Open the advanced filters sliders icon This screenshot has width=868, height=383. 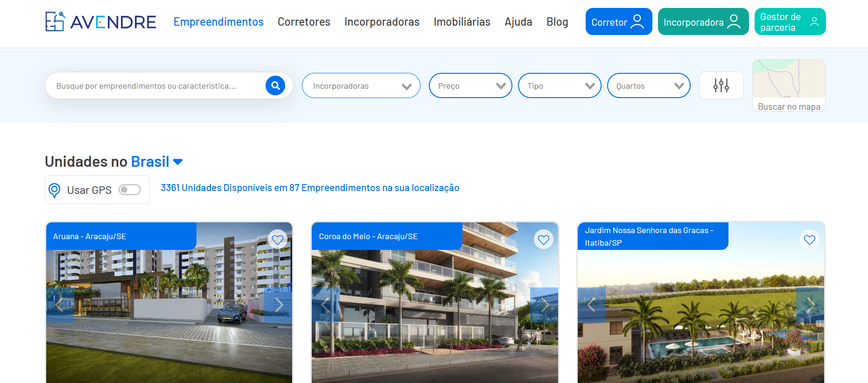(721, 85)
